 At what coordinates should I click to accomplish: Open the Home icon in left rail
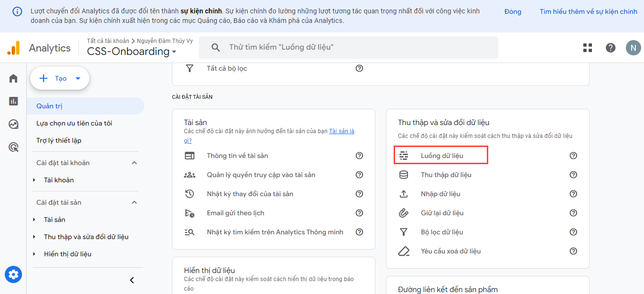[13, 78]
